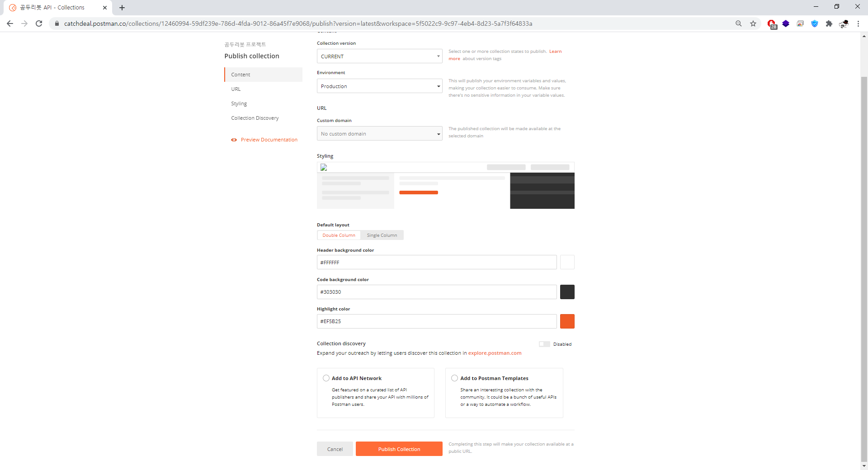
Task: Open the Chrome three-dot menu
Action: point(858,23)
